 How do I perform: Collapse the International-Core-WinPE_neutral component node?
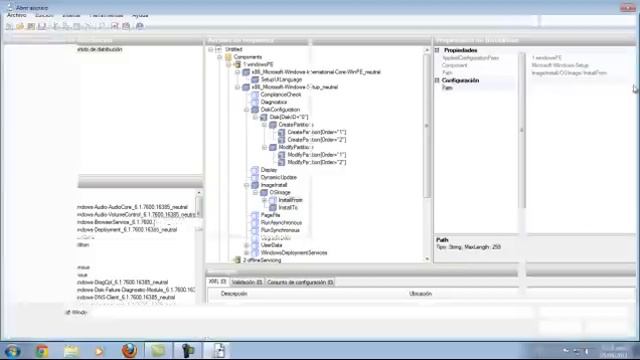(x=238, y=72)
